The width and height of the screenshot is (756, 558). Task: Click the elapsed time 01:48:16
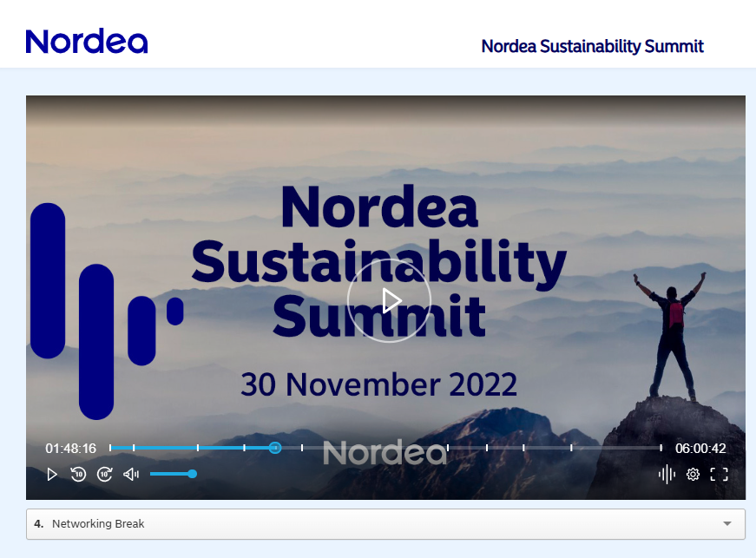tap(71, 449)
